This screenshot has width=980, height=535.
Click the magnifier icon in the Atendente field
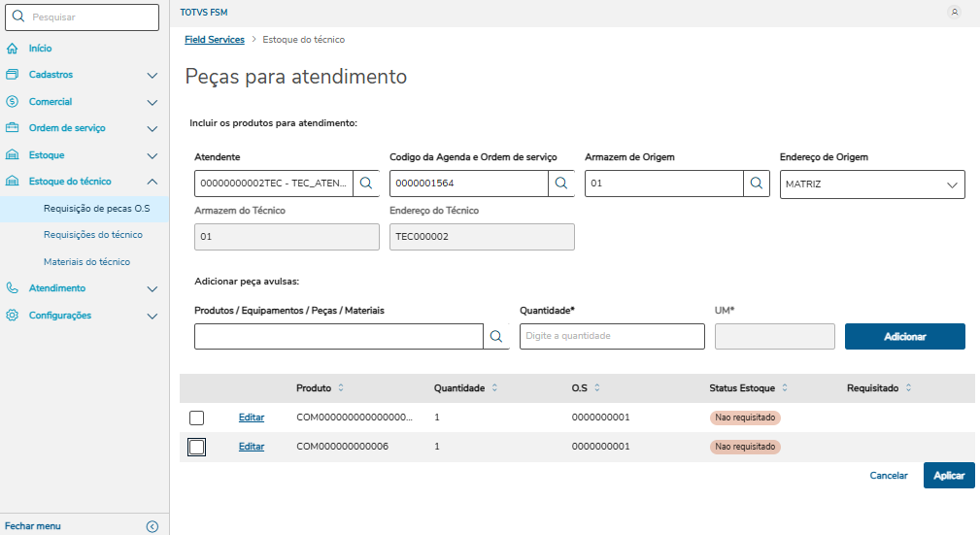[x=366, y=183]
